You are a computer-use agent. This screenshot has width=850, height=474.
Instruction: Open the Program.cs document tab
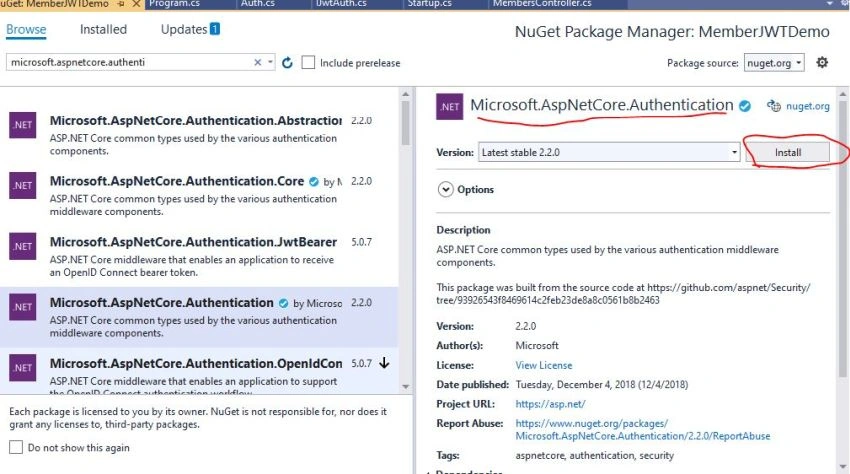point(174,4)
